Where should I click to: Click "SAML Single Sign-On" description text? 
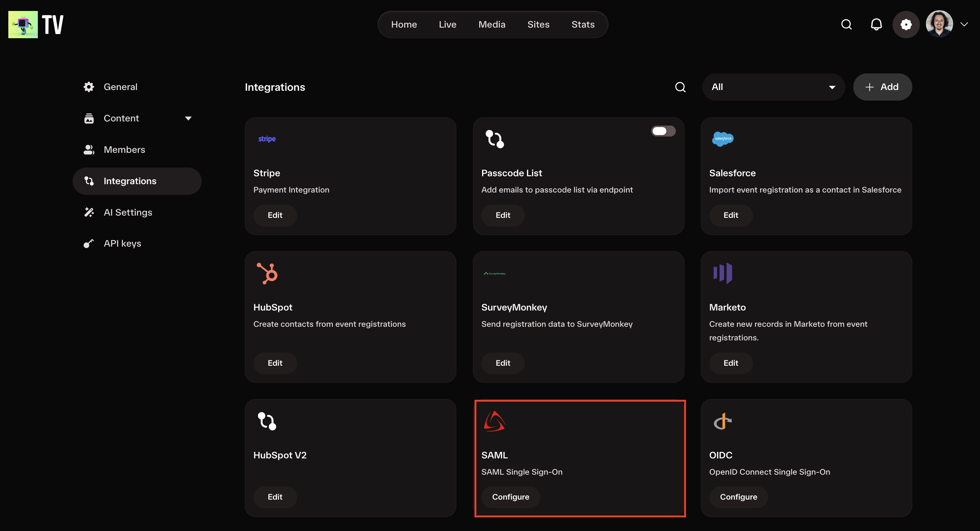point(521,472)
